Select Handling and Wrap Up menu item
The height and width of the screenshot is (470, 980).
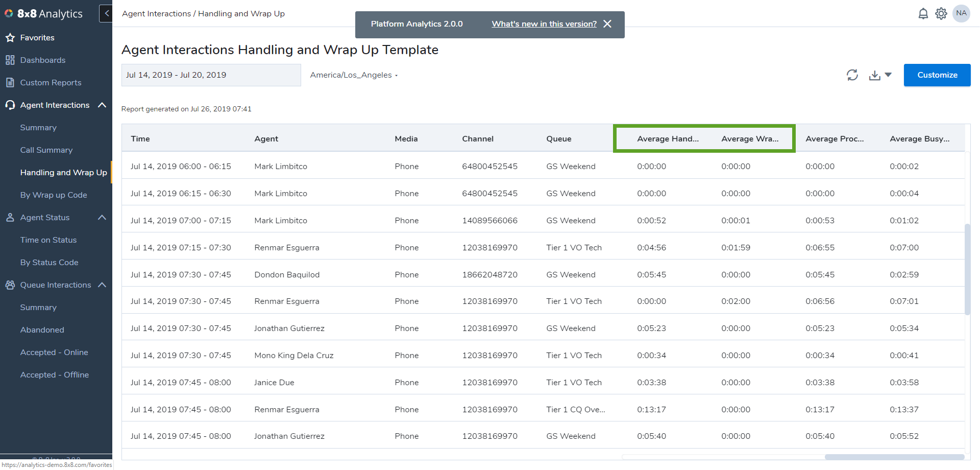click(64, 172)
